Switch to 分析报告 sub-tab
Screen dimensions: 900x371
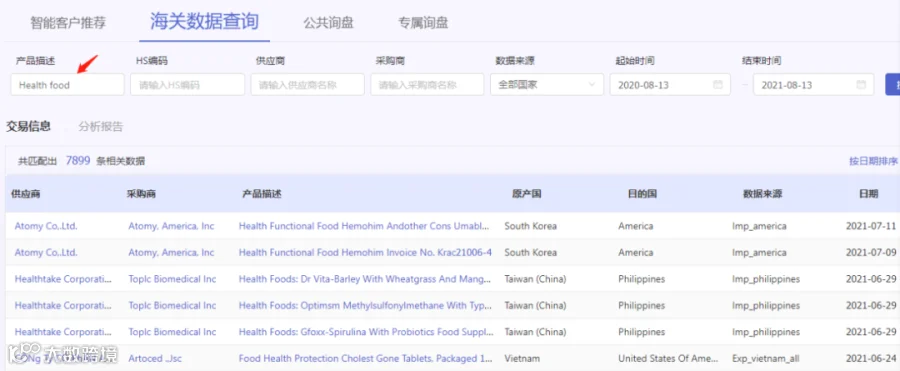101,127
